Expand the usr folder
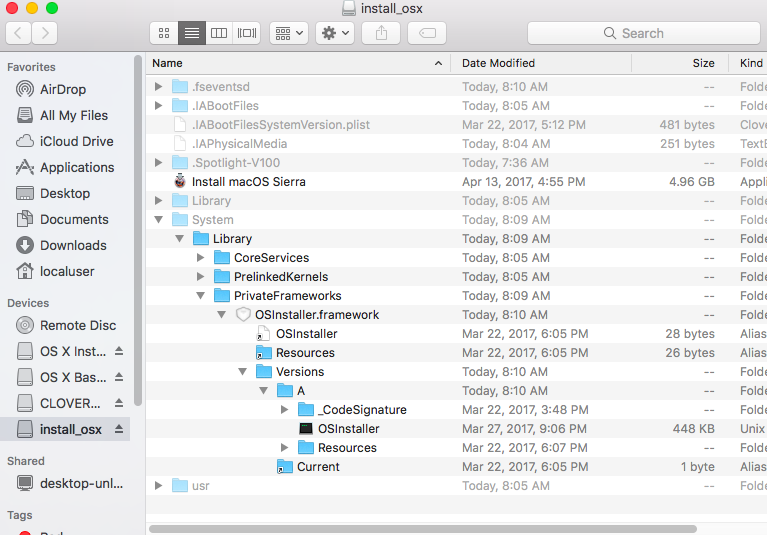Viewport: 767px width, 535px height. (x=158, y=486)
